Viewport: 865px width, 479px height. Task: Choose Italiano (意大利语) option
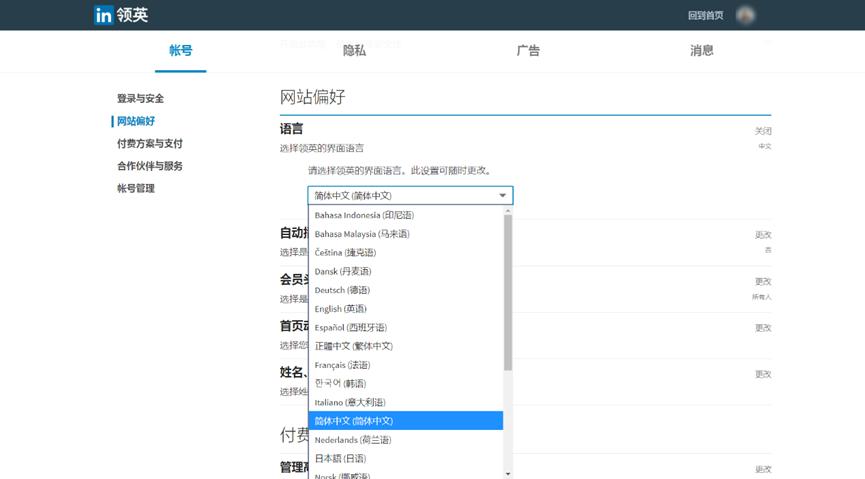pos(405,402)
